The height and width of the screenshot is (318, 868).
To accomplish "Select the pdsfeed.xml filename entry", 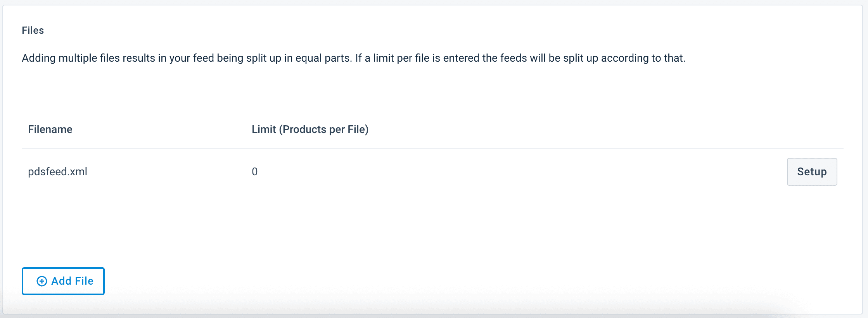I will point(57,172).
